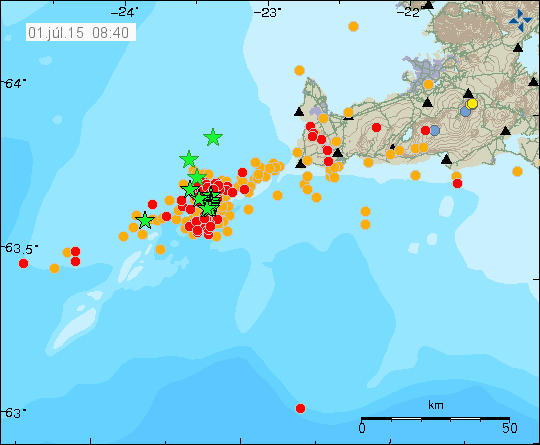Click the 64° latitude label
The height and width of the screenshot is (445, 540).
[x=14, y=83]
